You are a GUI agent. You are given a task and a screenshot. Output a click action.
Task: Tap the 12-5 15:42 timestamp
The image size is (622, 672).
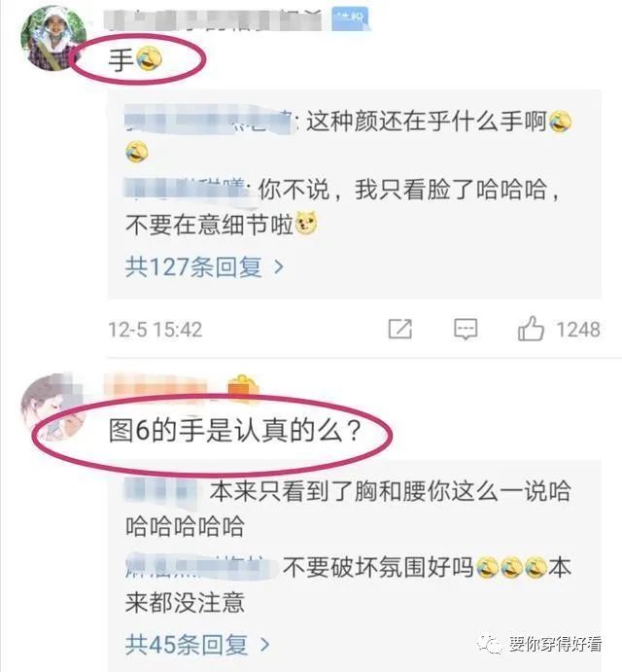(155, 330)
